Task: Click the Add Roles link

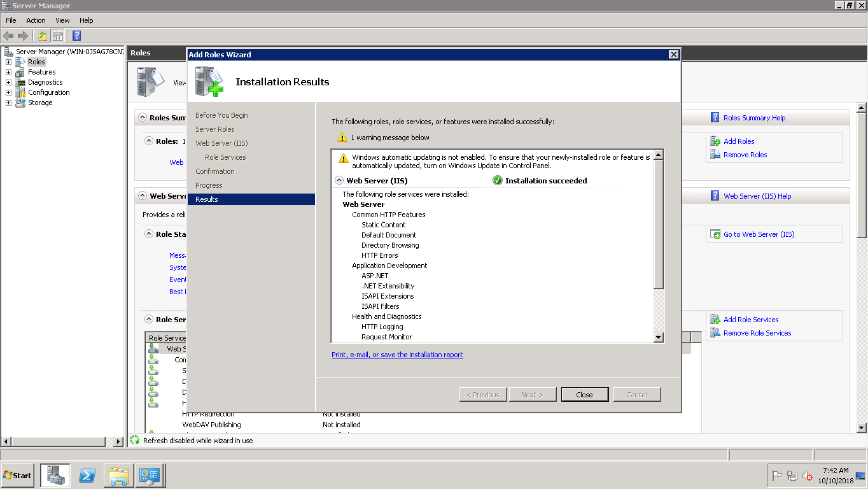Action: 739,141
